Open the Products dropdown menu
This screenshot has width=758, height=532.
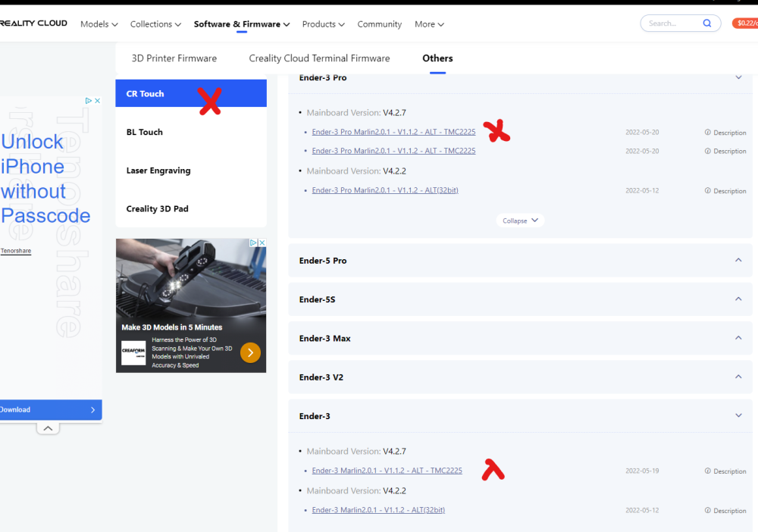(324, 24)
